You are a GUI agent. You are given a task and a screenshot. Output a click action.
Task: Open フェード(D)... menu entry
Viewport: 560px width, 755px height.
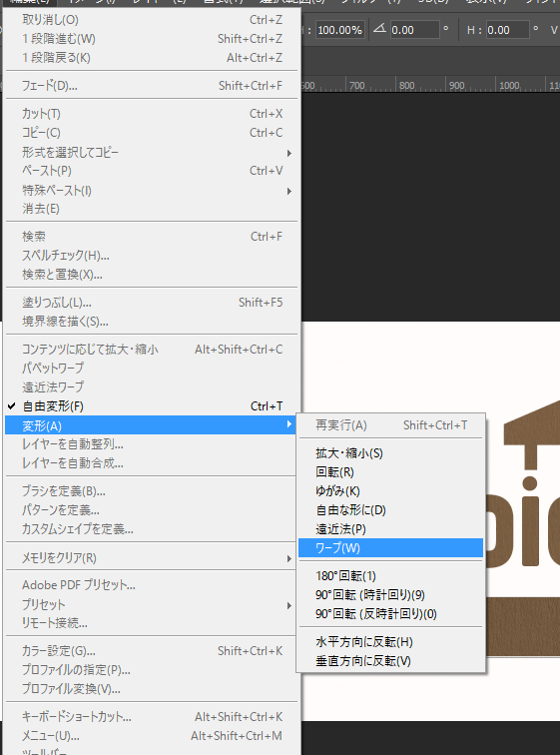point(151,86)
